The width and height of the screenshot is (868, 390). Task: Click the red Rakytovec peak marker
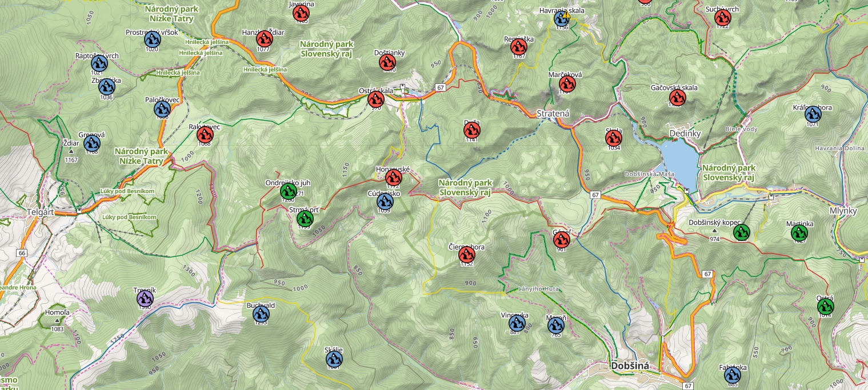(205, 135)
